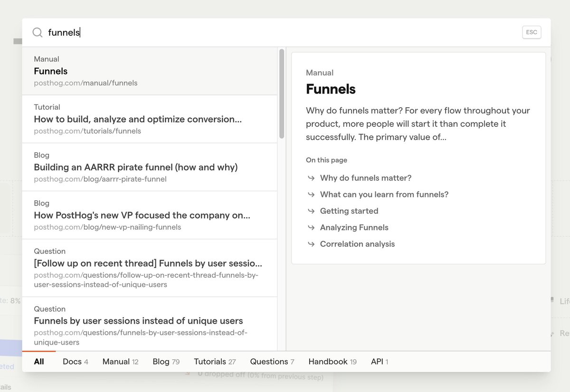Jump to the Getting started section
This screenshot has width=570, height=392.
[349, 211]
